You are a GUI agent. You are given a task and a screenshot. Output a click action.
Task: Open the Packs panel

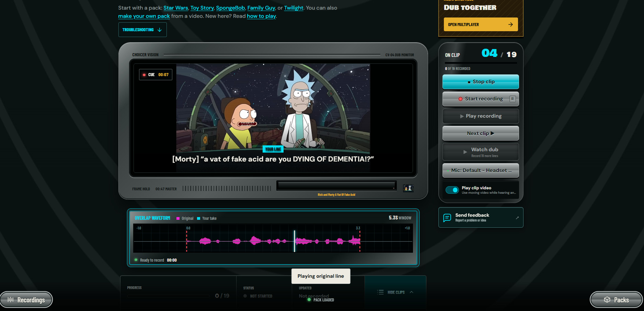[616, 300]
